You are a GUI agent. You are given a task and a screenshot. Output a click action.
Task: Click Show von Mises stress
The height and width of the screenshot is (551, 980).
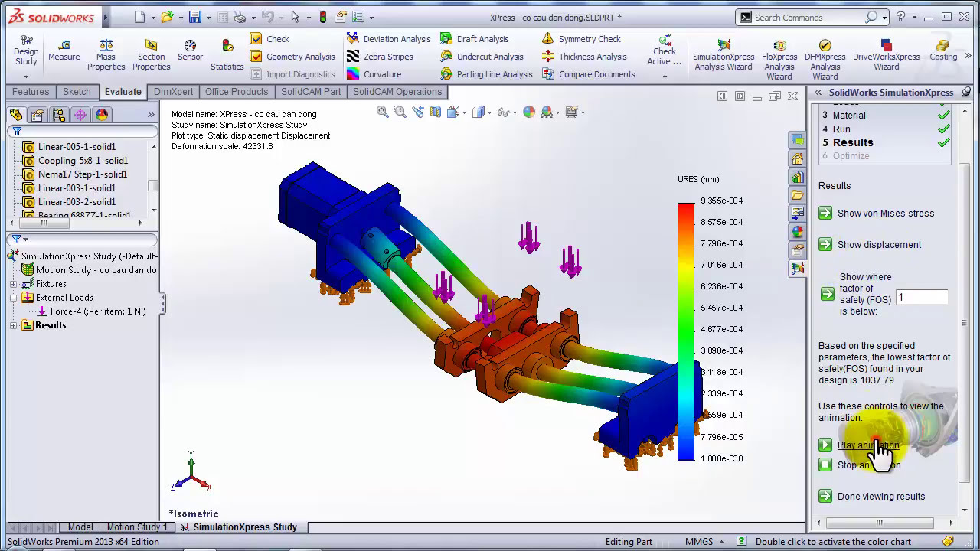pyautogui.click(x=877, y=214)
